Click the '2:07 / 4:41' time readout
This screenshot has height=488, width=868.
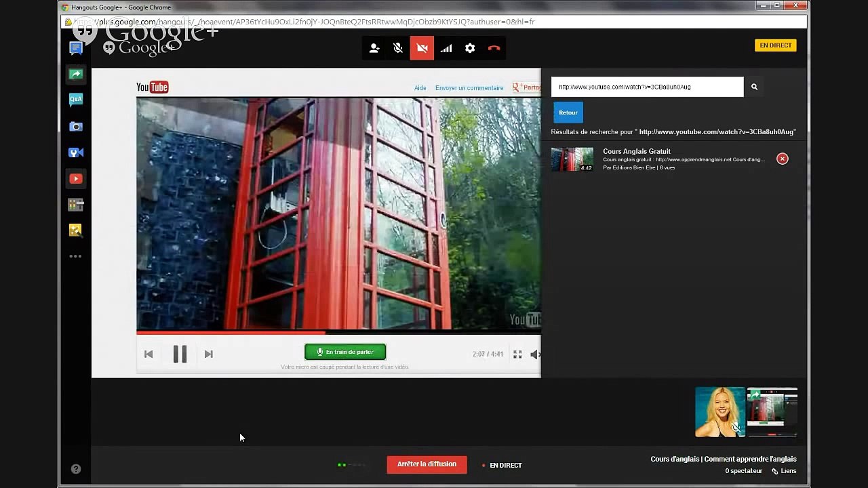[488, 354]
